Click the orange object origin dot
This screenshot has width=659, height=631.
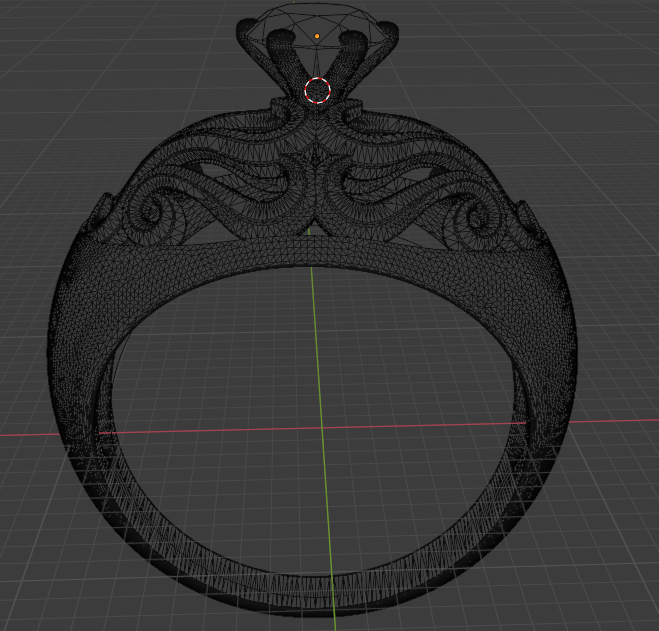pyautogui.click(x=317, y=37)
